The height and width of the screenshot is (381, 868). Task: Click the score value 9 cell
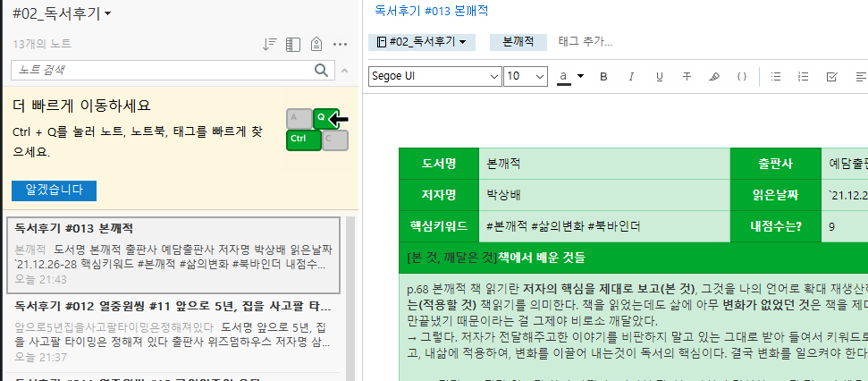pyautogui.click(x=845, y=226)
